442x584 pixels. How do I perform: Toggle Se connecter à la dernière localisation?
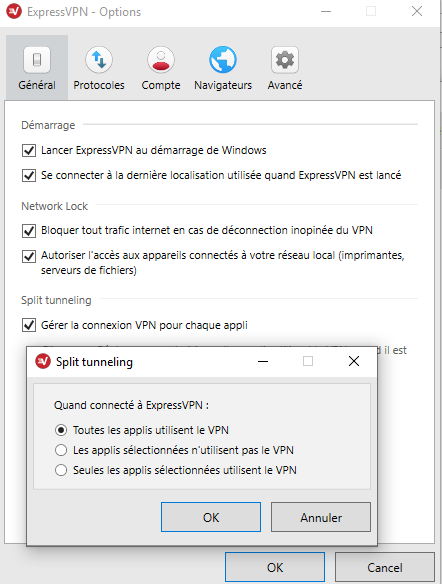click(29, 175)
